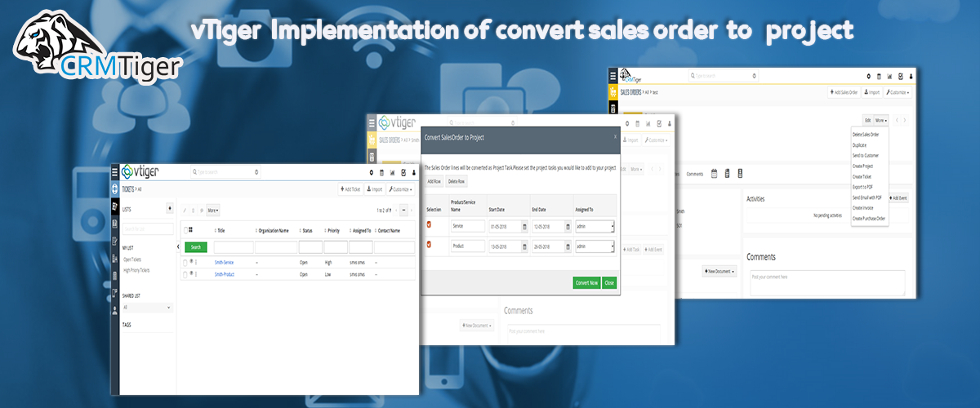Open More dropdown in Tickets toolbar
This screenshot has height=408, width=980.
click(x=212, y=211)
